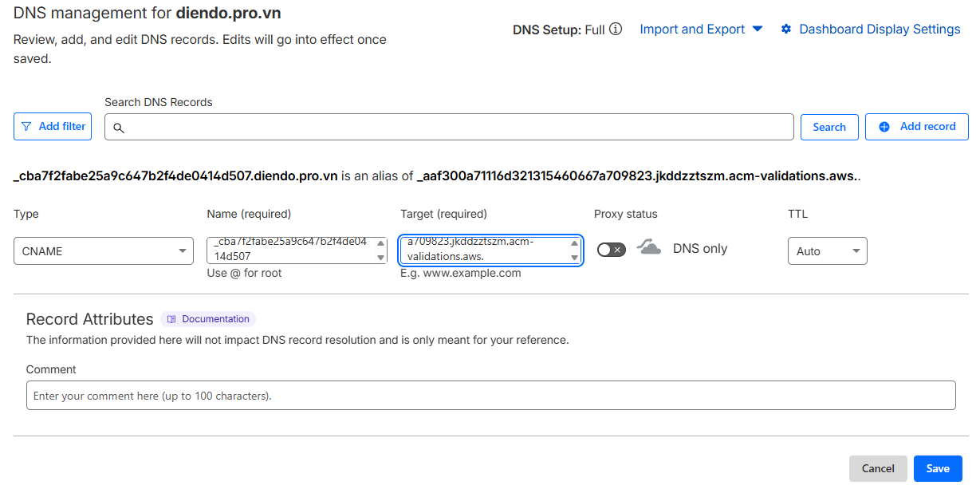Image resolution: width=980 pixels, height=489 pixels.
Task: Click the Comment input box
Action: click(x=490, y=396)
